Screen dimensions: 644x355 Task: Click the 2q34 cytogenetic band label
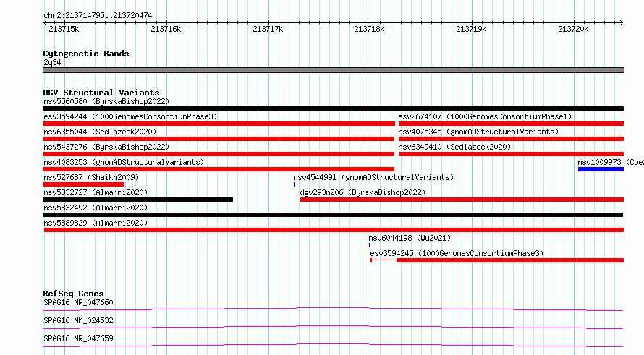click(x=52, y=62)
